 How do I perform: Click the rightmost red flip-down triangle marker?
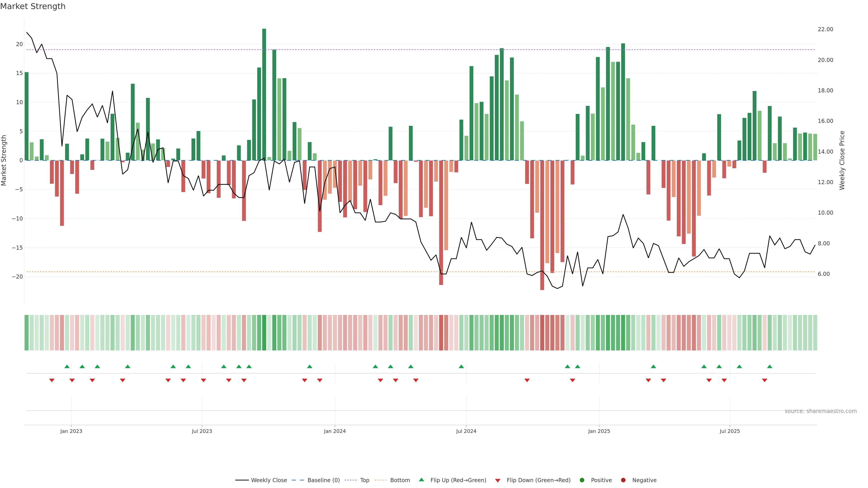[764, 380]
